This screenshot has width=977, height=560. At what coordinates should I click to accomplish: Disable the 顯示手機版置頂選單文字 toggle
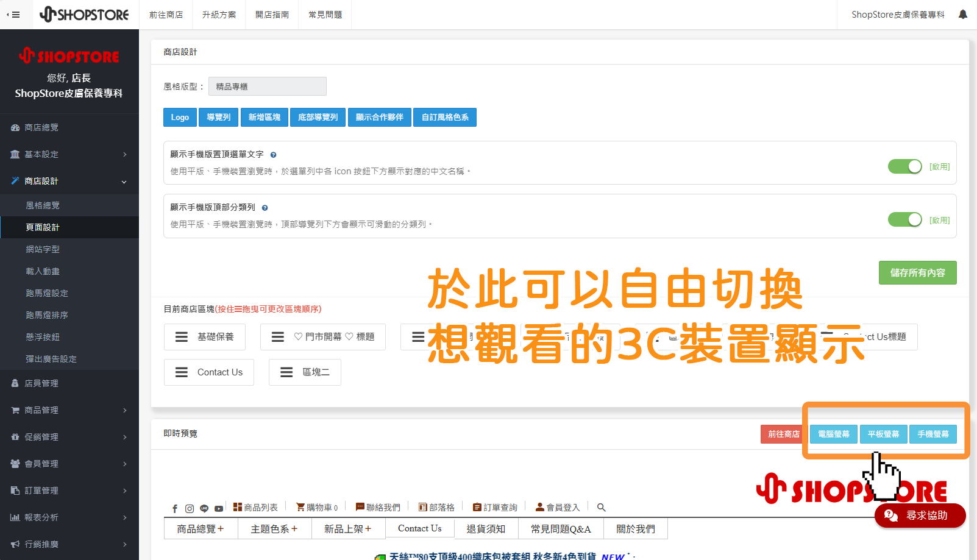(x=904, y=166)
